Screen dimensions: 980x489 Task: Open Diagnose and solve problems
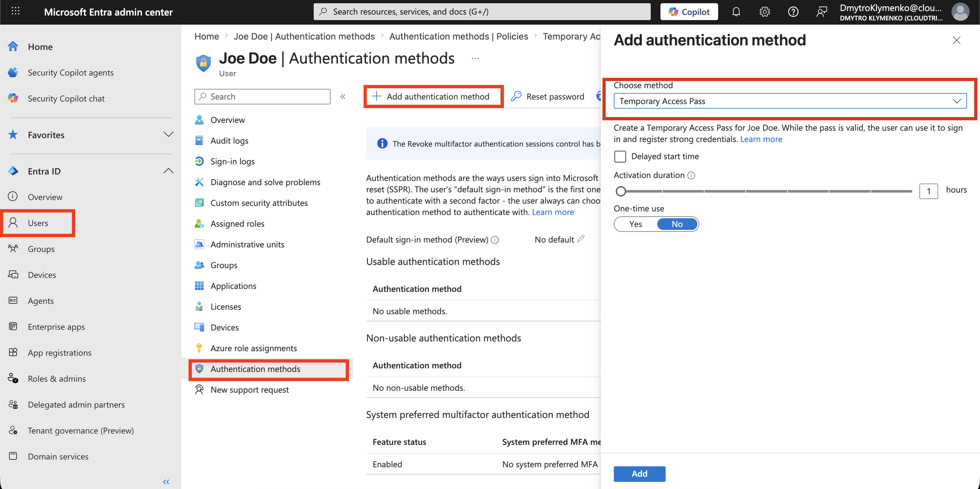265,182
